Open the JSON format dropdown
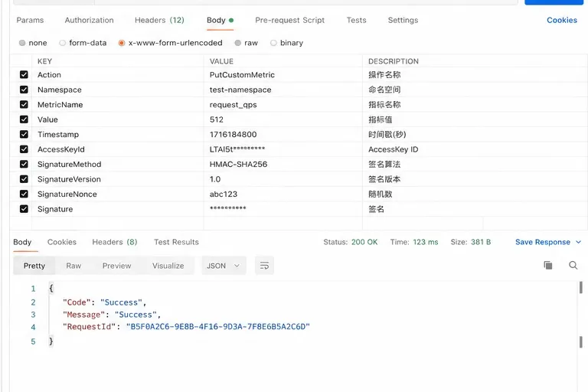The height and width of the screenshot is (392, 588). click(224, 266)
